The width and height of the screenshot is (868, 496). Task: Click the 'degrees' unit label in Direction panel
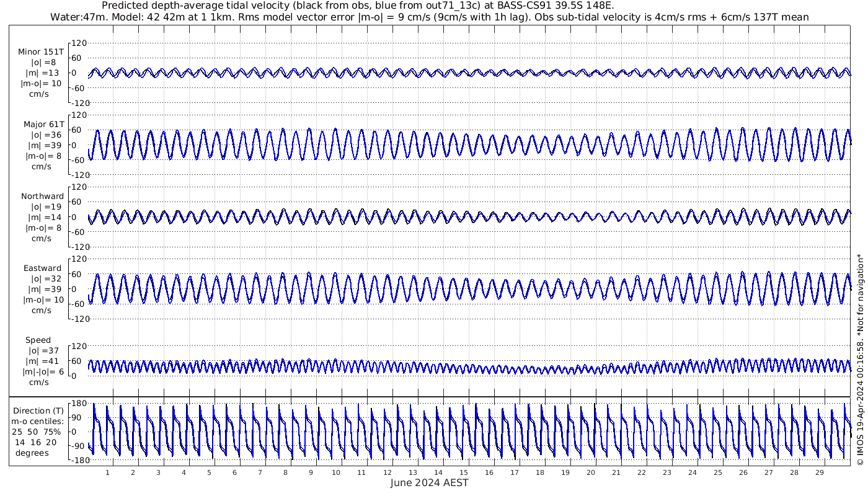tap(32, 453)
